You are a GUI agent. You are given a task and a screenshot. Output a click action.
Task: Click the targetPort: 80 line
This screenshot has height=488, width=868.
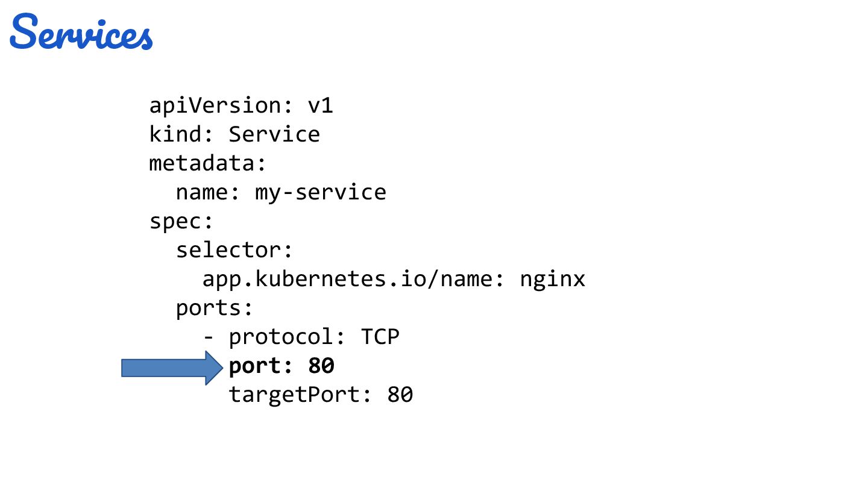pyautogui.click(x=321, y=395)
